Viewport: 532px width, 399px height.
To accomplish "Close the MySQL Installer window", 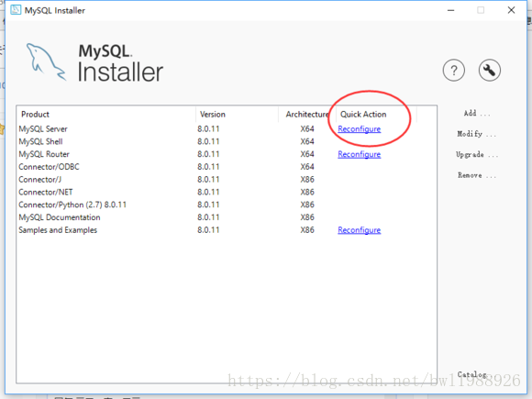I will pos(511,10).
